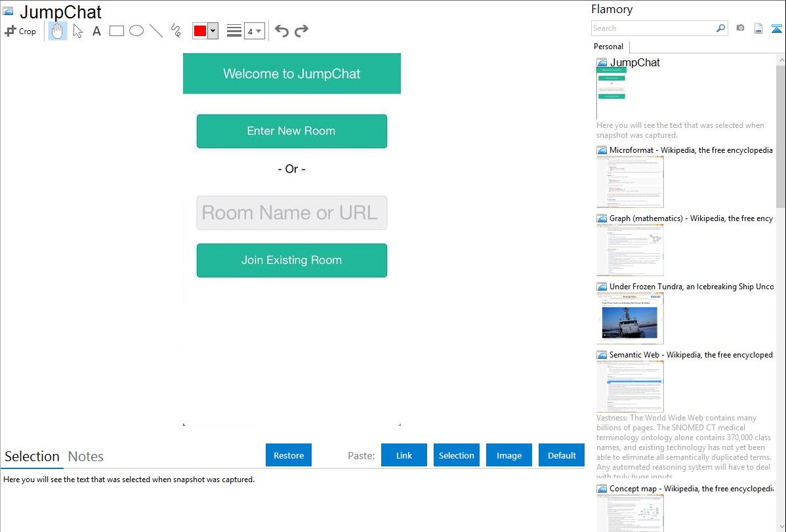The width and height of the screenshot is (786, 532).
Task: Click the red color swatch
Action: point(200,31)
